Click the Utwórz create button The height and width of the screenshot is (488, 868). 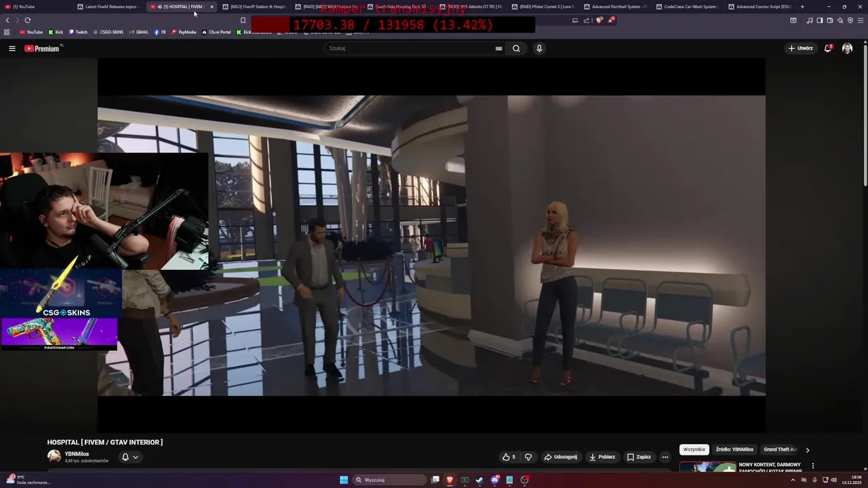[x=800, y=48]
